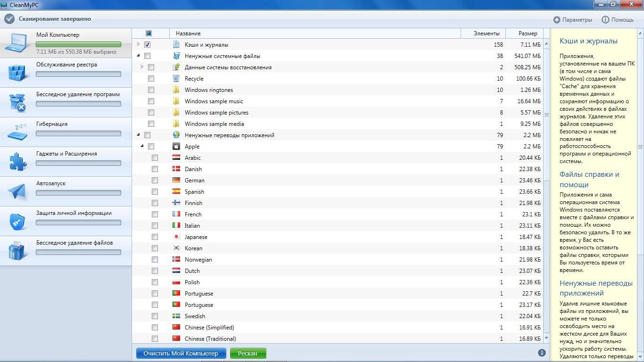Click the laptop icon for Мой Компьютер
Image resolution: width=644 pixels, height=362 pixels.
pos(17,43)
